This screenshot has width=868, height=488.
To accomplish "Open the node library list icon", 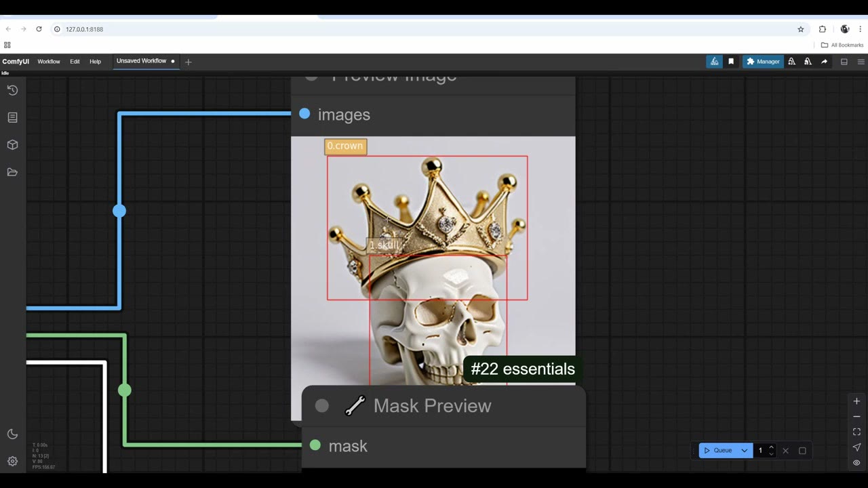I will click(x=12, y=117).
